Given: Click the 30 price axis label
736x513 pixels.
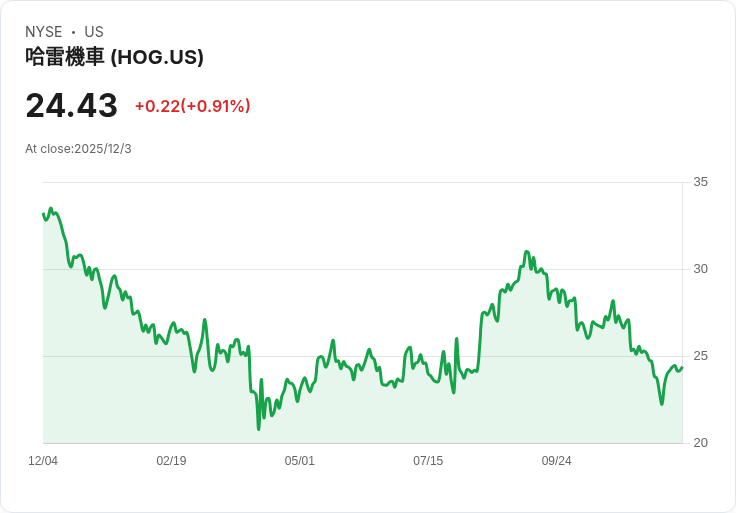Looking at the screenshot, I should [700, 269].
